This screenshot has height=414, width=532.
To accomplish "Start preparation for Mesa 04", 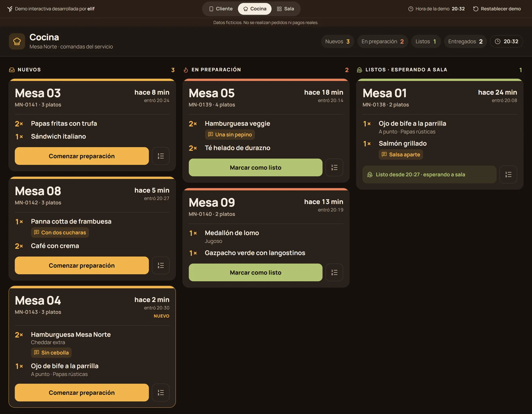I will tap(82, 392).
